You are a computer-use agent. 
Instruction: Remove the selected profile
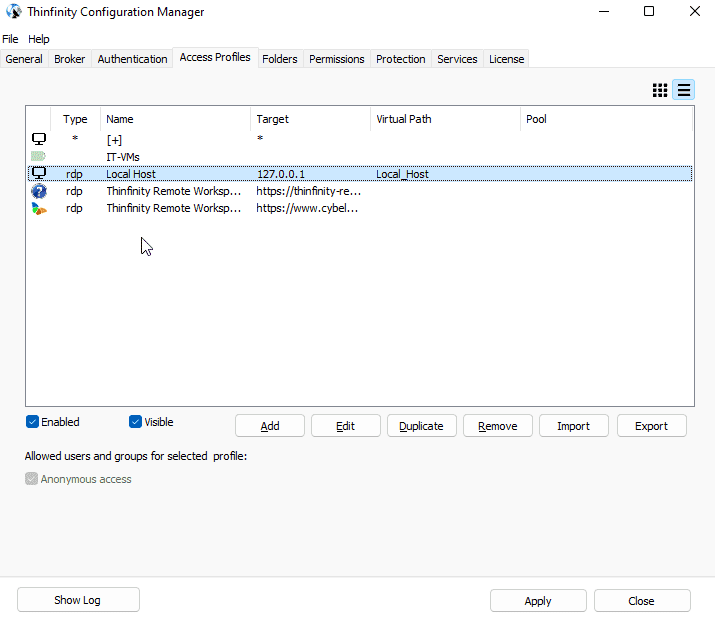[x=497, y=426]
